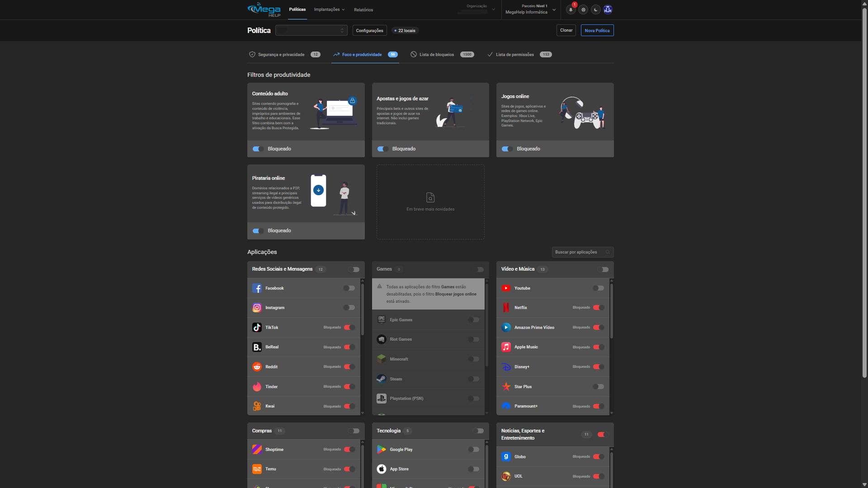
Task: Click the Clonar button
Action: (x=566, y=30)
